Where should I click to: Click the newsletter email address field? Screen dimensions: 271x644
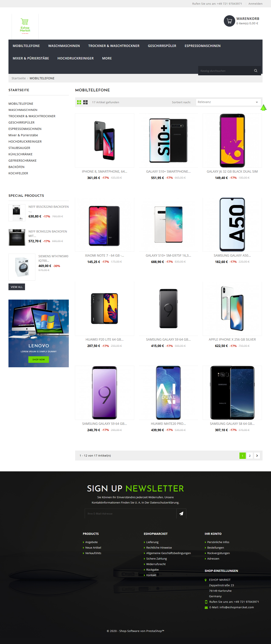pyautogui.click(x=131, y=513)
